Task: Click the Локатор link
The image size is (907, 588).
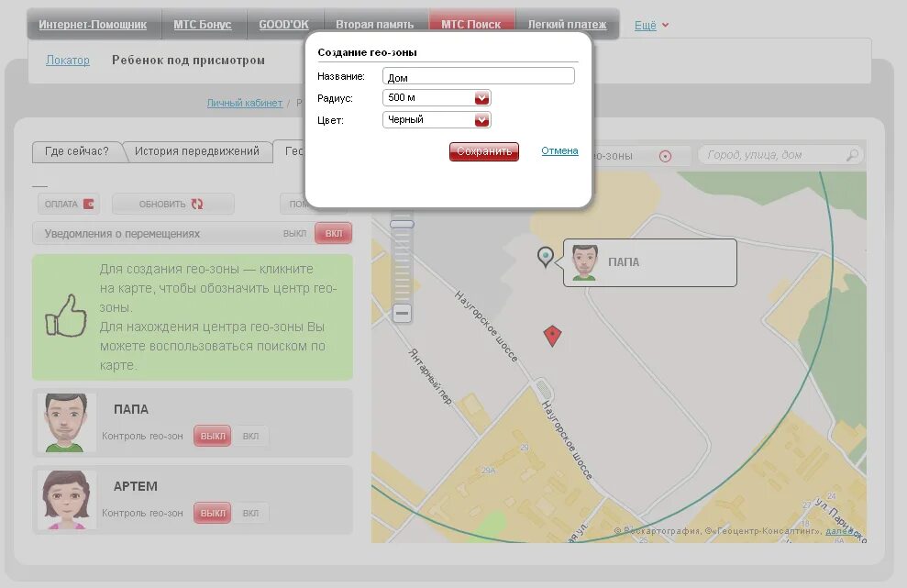Action: coord(68,61)
